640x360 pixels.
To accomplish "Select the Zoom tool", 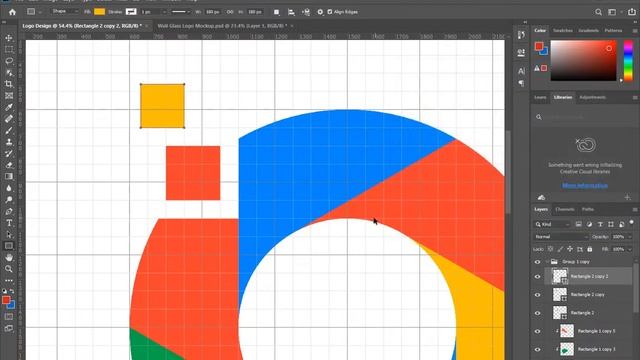I will 9,269.
